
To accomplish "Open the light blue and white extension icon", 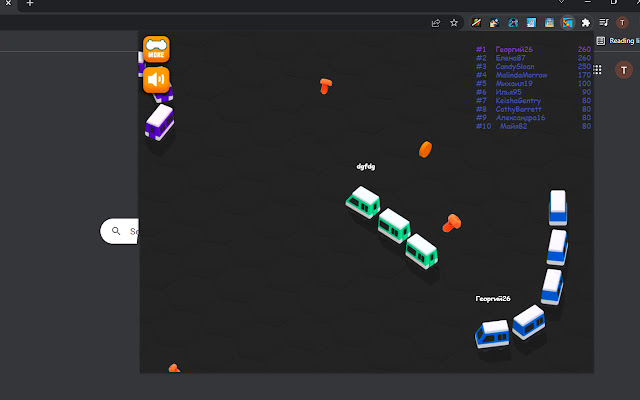I will (x=531, y=23).
